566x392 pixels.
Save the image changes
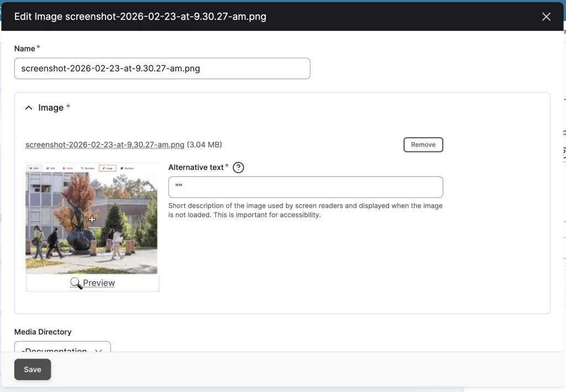[33, 369]
